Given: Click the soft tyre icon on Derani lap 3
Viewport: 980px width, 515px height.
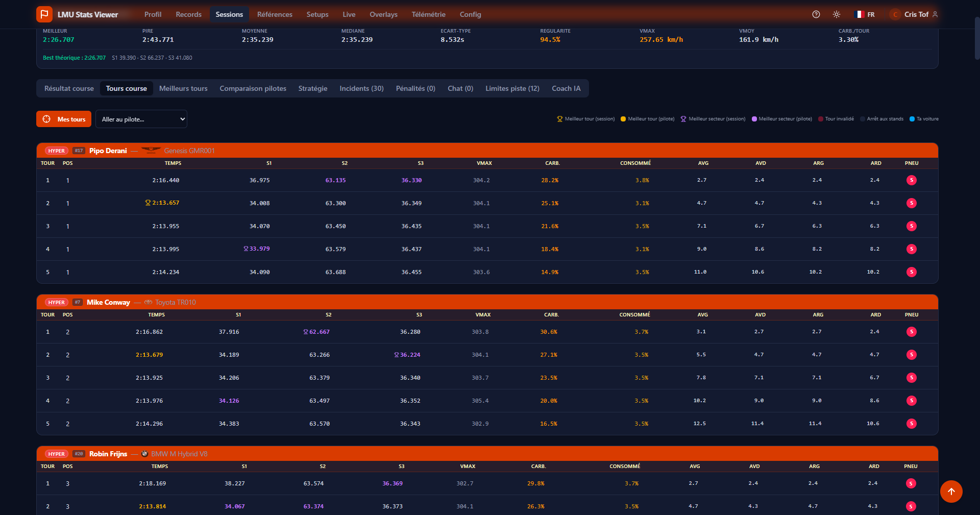Looking at the screenshot, I should pos(912,226).
